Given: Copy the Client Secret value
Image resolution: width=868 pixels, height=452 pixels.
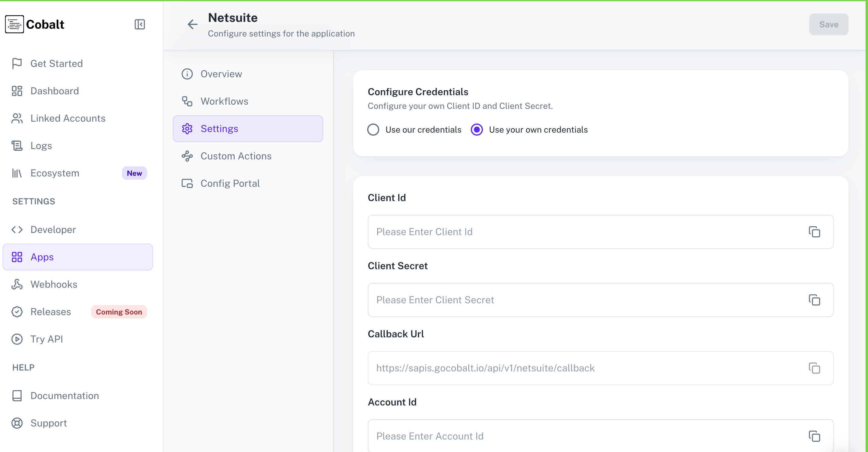Looking at the screenshot, I should click(815, 300).
